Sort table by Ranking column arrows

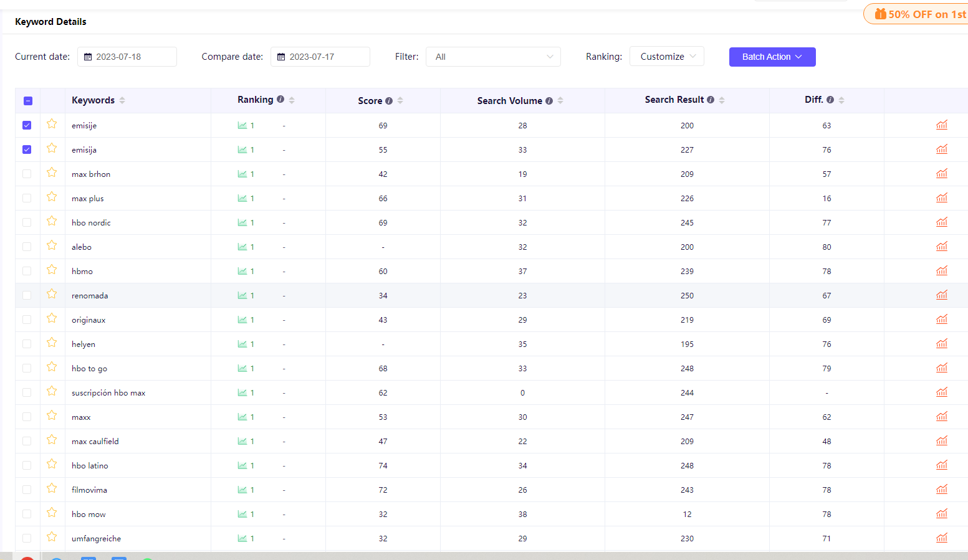tap(292, 100)
